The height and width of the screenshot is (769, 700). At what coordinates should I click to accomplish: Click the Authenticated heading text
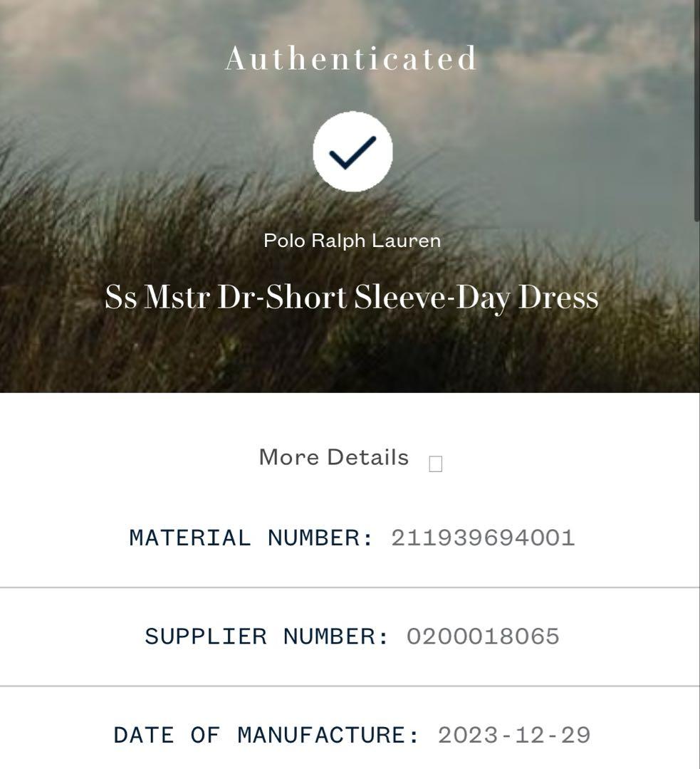pos(351,58)
